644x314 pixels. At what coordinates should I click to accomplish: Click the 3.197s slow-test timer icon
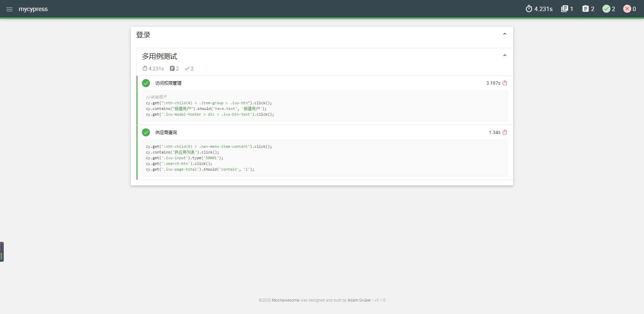[x=505, y=83]
